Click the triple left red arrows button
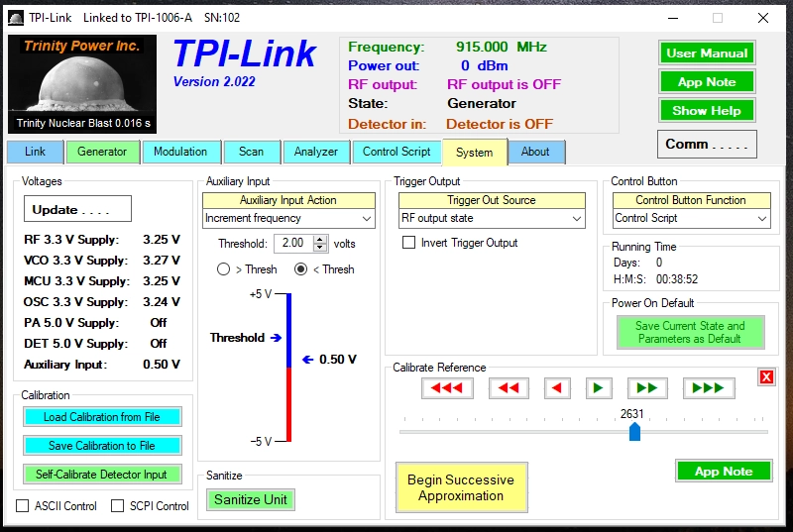 click(447, 388)
